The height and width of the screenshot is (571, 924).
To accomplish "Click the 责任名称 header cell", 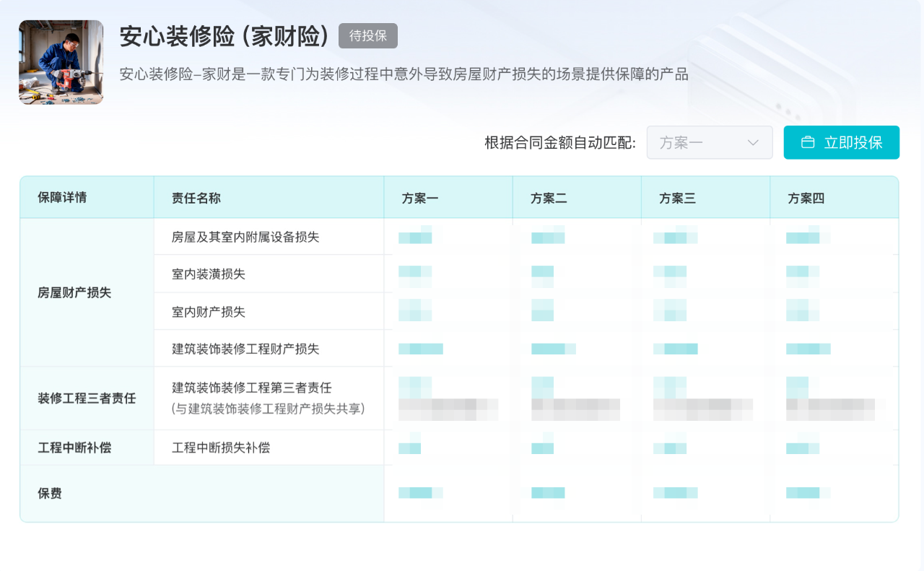I will point(196,198).
